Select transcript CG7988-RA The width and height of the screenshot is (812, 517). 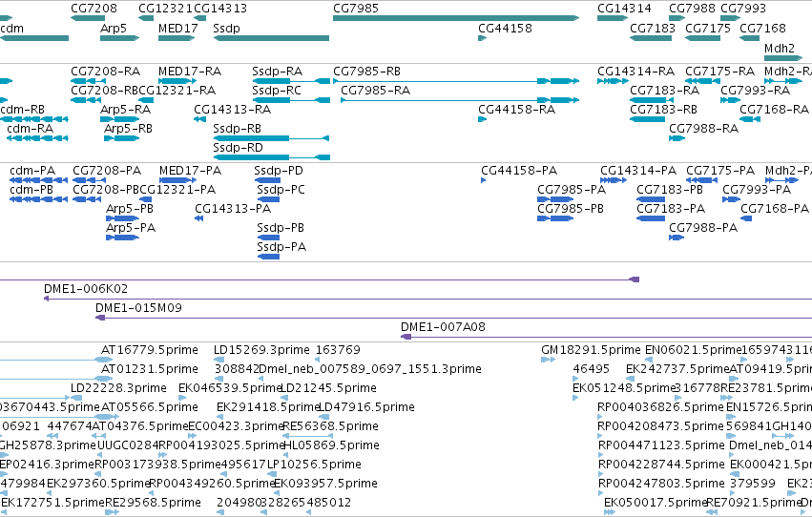[677, 138]
